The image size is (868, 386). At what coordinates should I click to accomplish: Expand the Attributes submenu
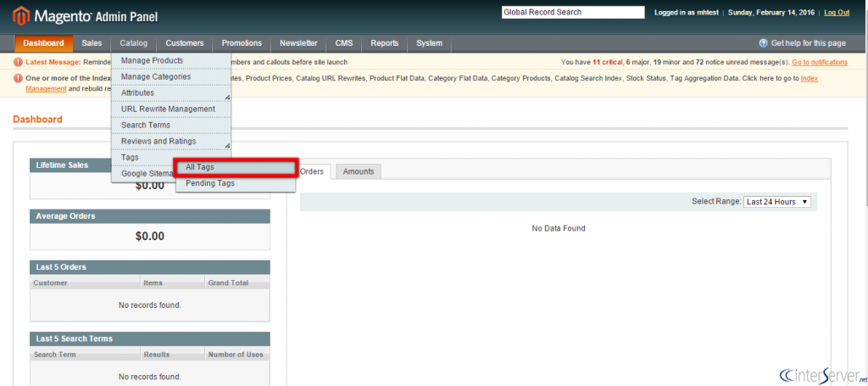coord(171,92)
